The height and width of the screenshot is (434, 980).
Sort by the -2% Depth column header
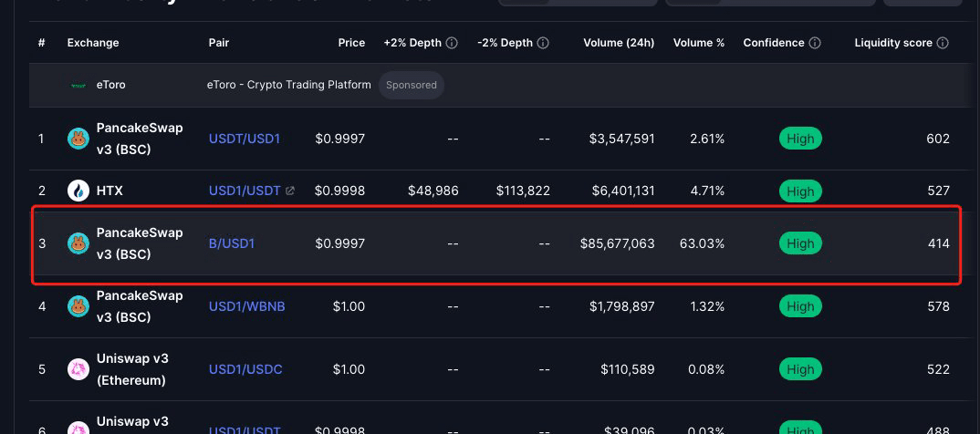tap(505, 43)
